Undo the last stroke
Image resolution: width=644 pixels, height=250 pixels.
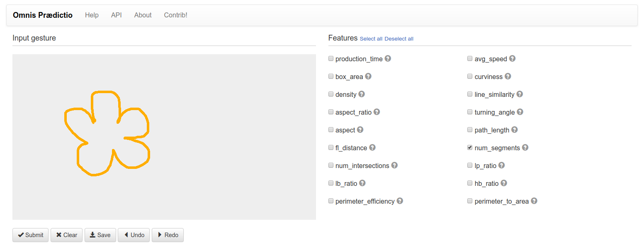pyautogui.click(x=134, y=235)
